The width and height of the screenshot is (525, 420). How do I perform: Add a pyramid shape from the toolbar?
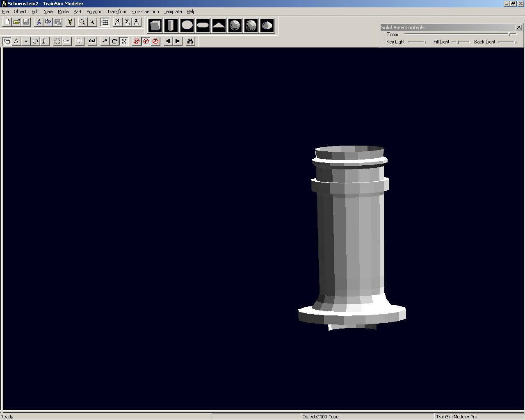click(219, 25)
